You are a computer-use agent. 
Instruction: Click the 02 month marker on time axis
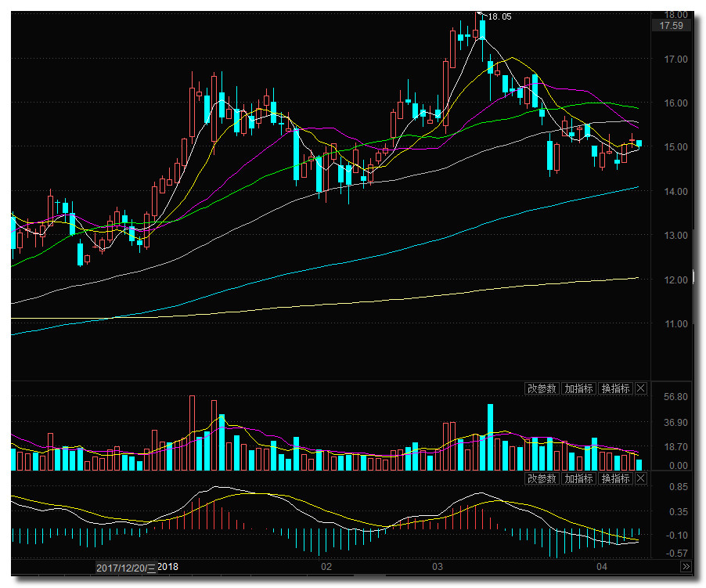[326, 567]
